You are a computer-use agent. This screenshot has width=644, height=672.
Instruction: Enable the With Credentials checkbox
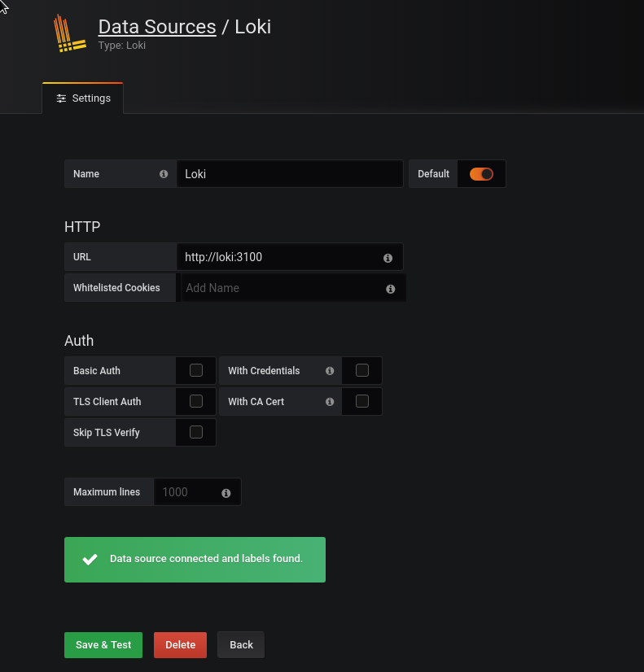coord(361,370)
